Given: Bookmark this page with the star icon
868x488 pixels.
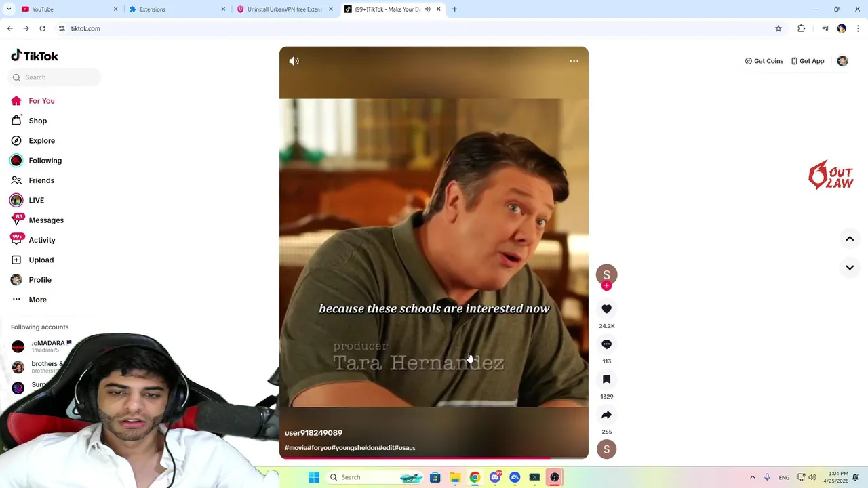Looking at the screenshot, I should [x=778, y=28].
